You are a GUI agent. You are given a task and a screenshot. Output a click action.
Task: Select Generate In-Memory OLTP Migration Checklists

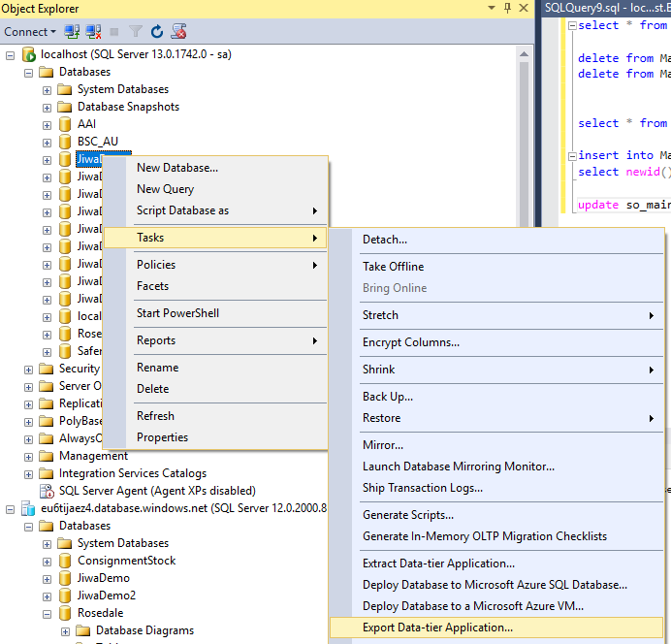coord(496,536)
